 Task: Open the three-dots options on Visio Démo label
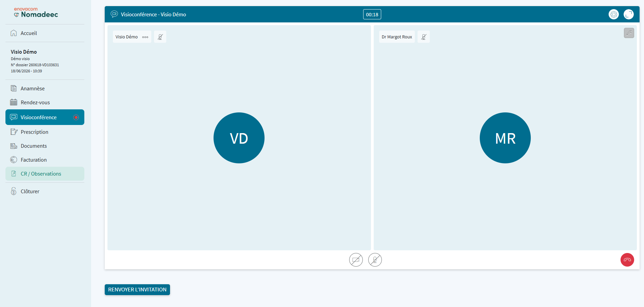(x=145, y=37)
